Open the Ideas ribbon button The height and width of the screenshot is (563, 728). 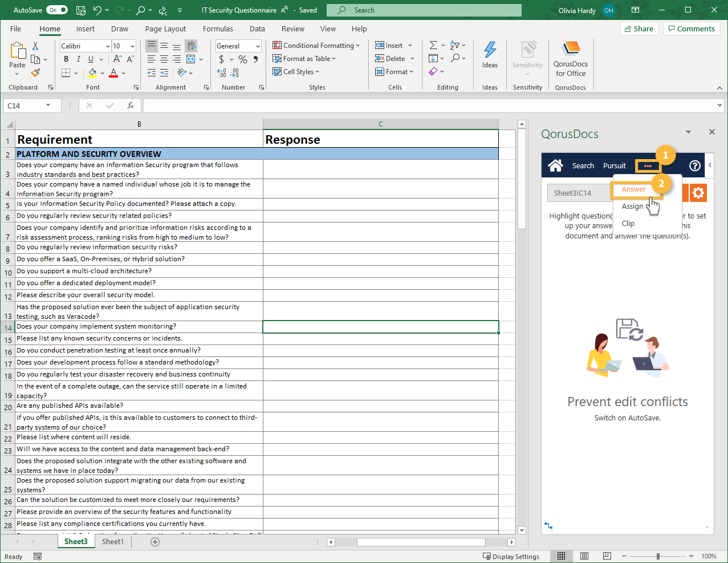tap(490, 56)
